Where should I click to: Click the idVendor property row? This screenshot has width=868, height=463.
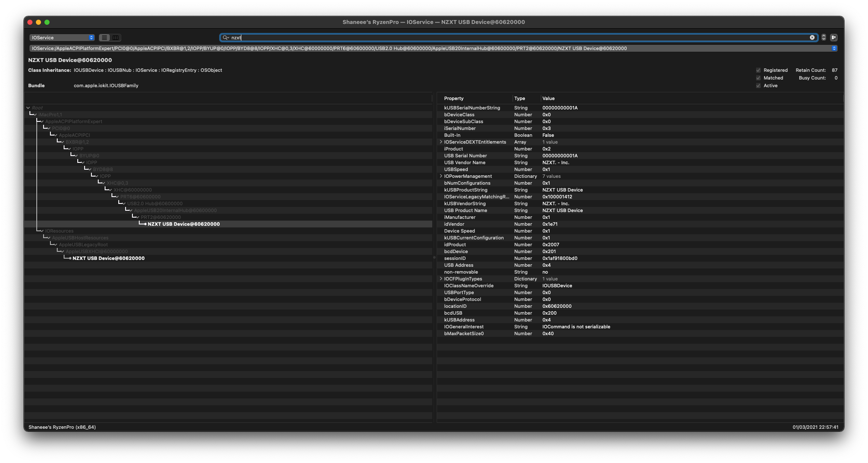[454, 224]
